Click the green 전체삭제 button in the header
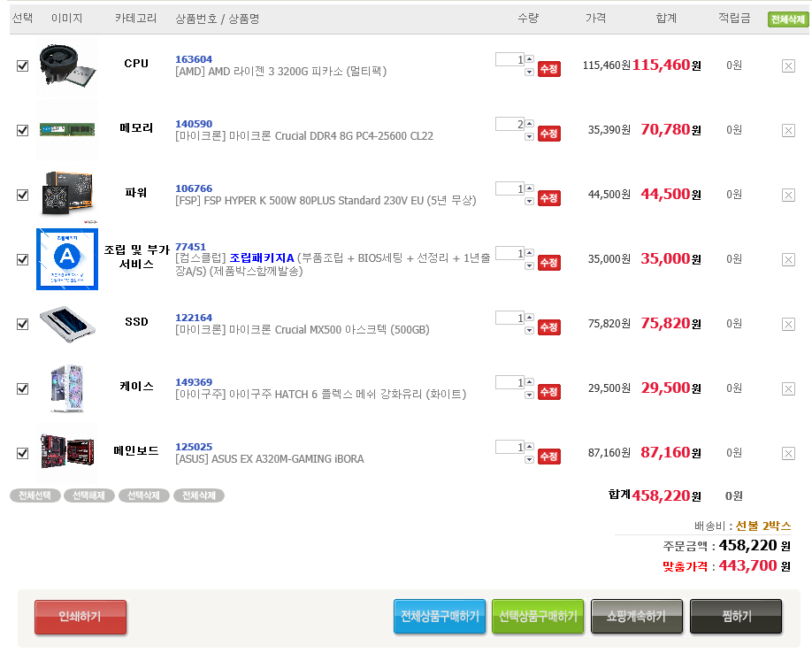 (x=787, y=19)
